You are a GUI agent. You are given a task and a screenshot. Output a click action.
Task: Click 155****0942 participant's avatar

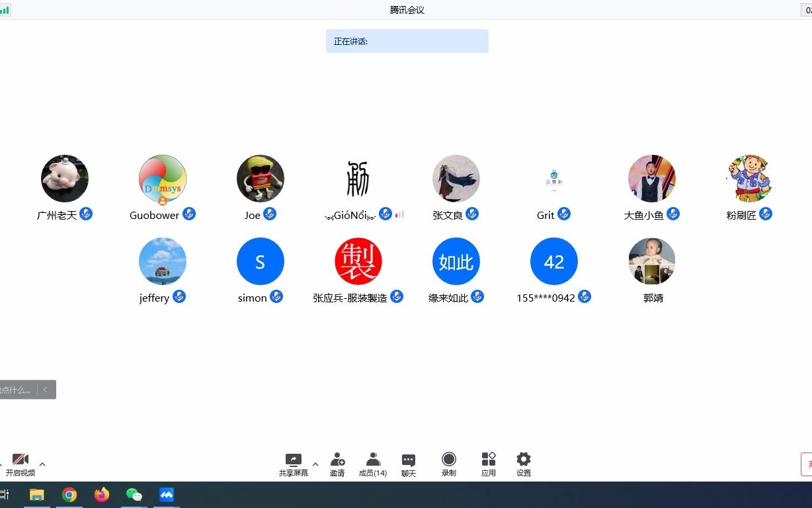pos(553,261)
